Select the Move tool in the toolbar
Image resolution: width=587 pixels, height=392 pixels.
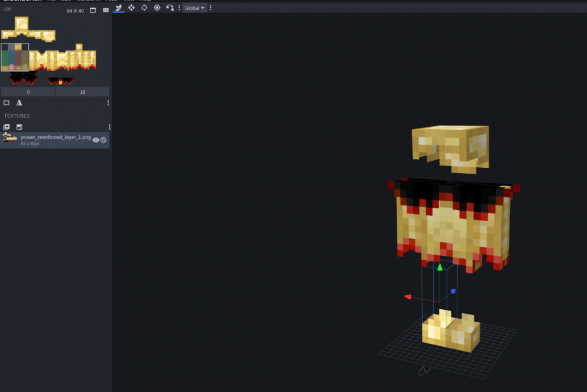(x=119, y=8)
